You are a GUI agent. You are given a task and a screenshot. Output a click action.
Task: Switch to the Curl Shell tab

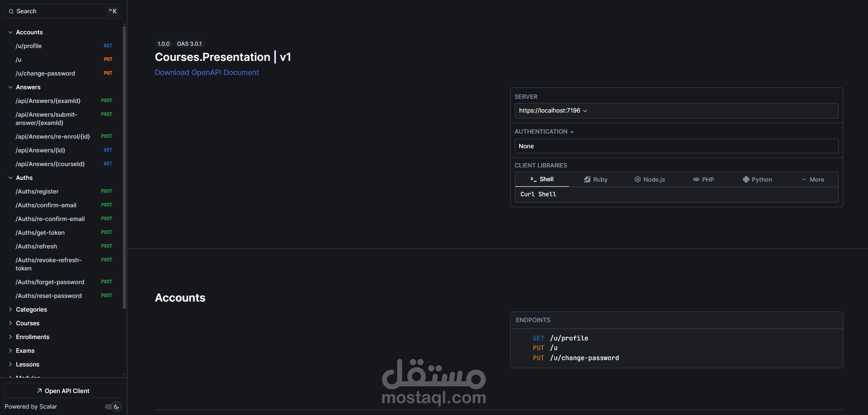[x=539, y=194]
